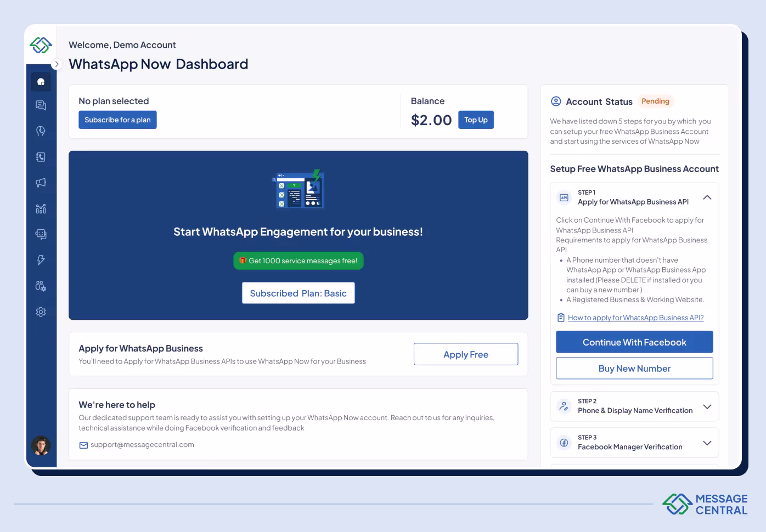766x532 pixels.
Task: Click the 'We're here to help' heading
Action: [117, 405]
